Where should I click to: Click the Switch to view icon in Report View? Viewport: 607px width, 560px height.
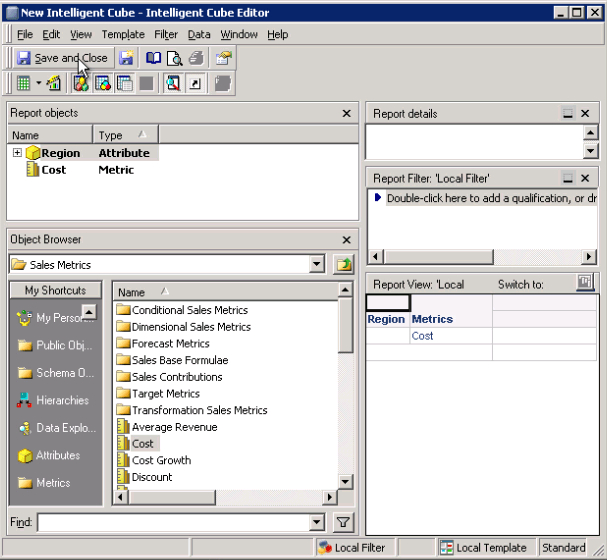[585, 283]
